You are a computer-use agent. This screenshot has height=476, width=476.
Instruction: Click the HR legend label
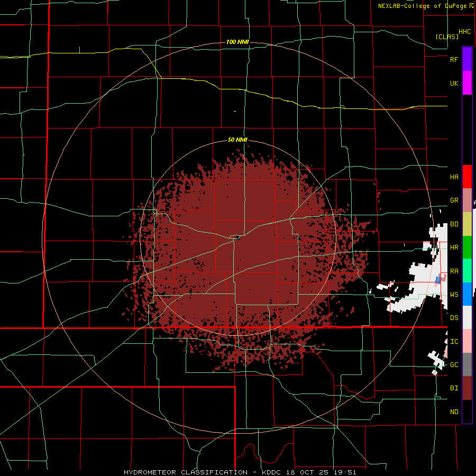click(454, 248)
